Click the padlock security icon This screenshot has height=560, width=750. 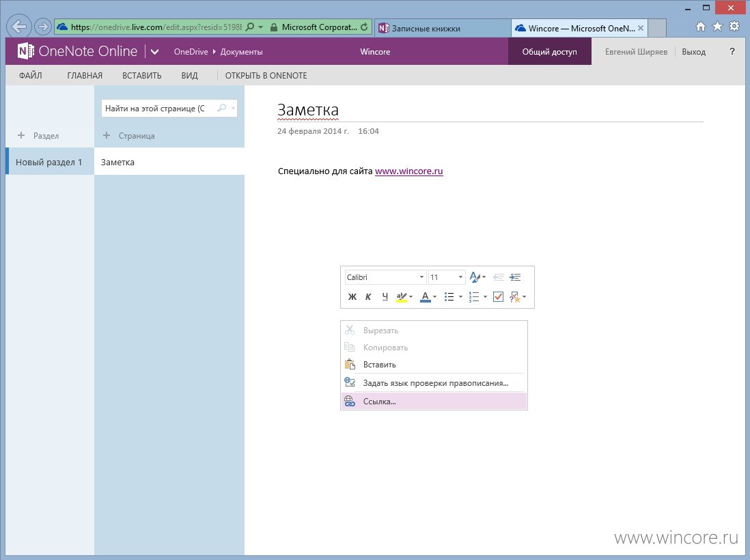tap(274, 27)
